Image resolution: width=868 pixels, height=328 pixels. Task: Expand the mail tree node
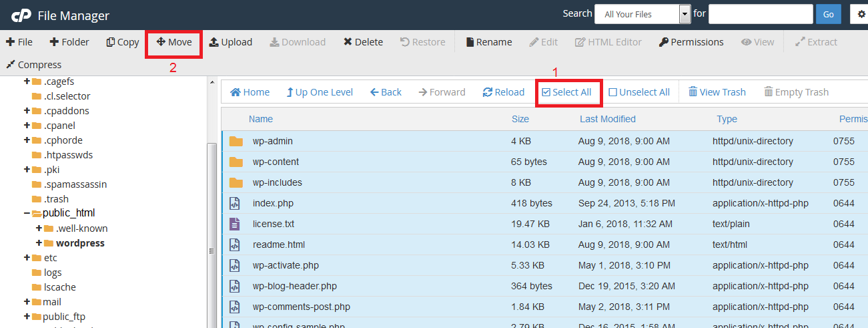coord(27,302)
